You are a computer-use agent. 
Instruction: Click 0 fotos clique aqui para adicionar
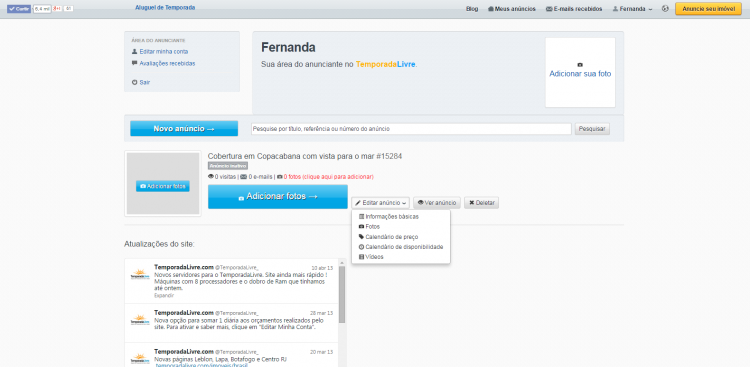pyautogui.click(x=328, y=177)
